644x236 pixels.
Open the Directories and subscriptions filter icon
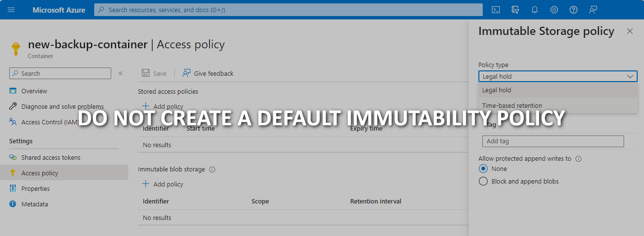(515, 10)
